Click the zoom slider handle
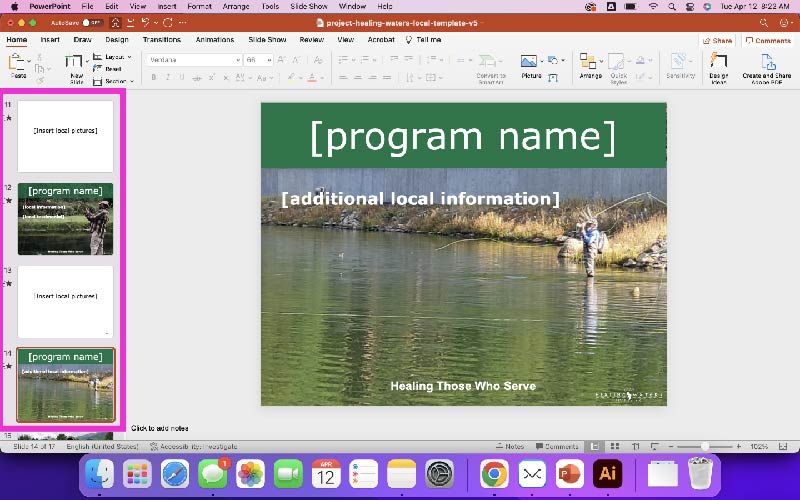 click(705, 446)
